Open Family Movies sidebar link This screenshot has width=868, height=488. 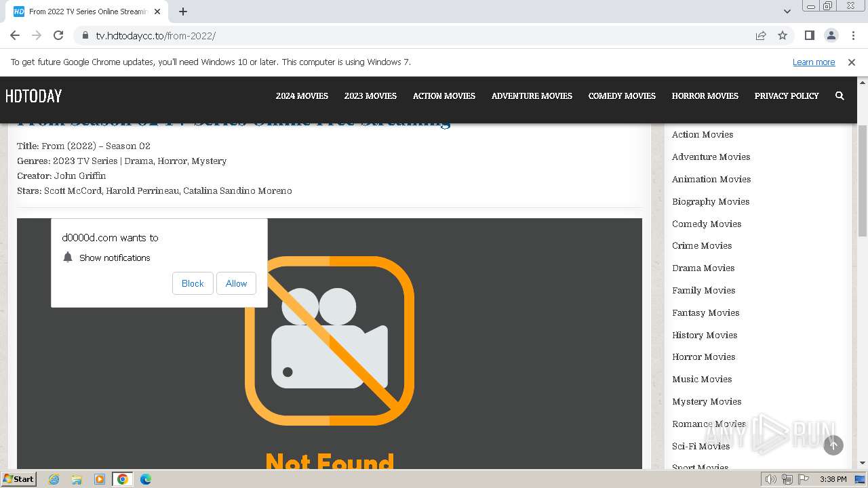(x=703, y=290)
